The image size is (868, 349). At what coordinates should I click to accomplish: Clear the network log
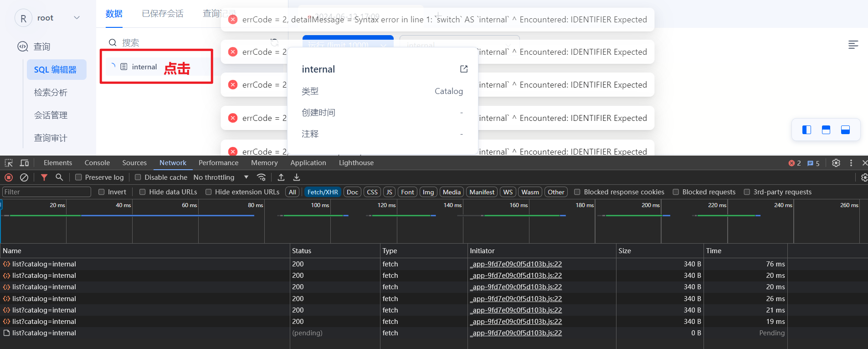pos(24,177)
